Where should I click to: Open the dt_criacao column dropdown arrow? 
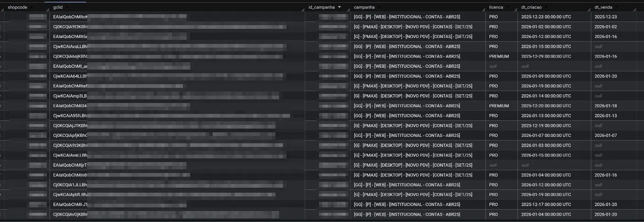[x=545, y=7]
